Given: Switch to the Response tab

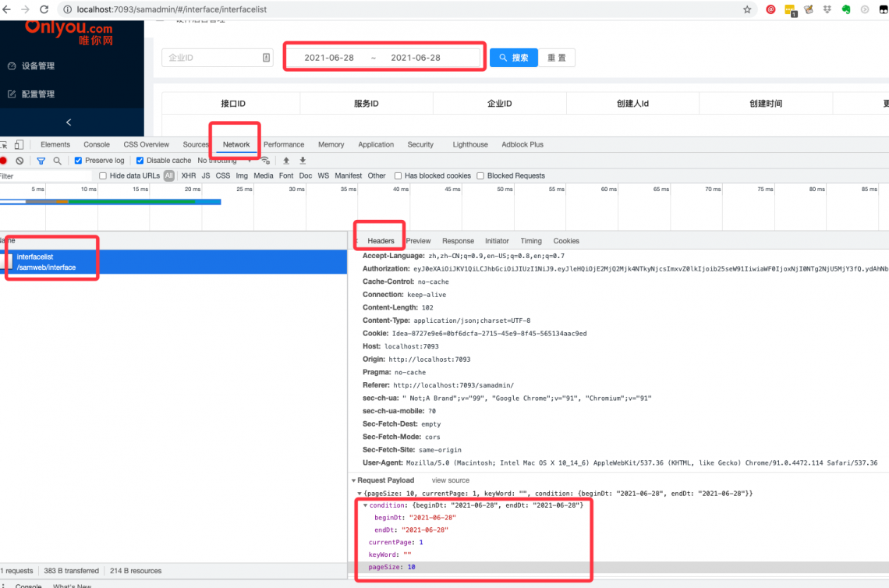Looking at the screenshot, I should 458,241.
